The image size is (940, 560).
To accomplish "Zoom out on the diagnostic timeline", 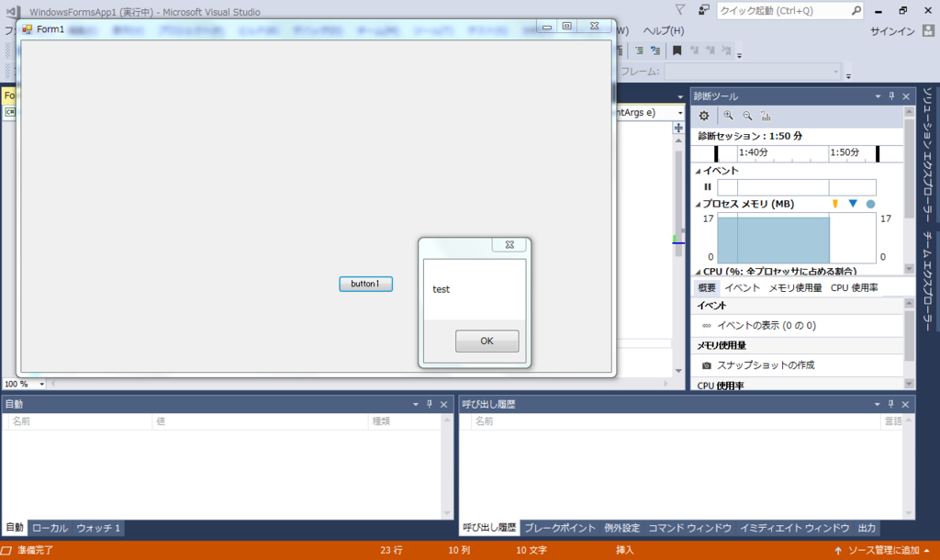I will pos(747,116).
